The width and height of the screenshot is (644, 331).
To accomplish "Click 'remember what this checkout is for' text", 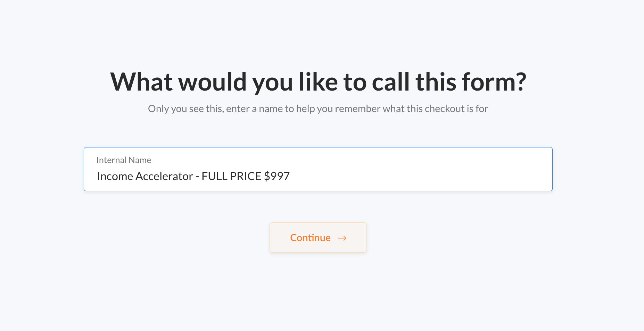I will pos(412,109).
